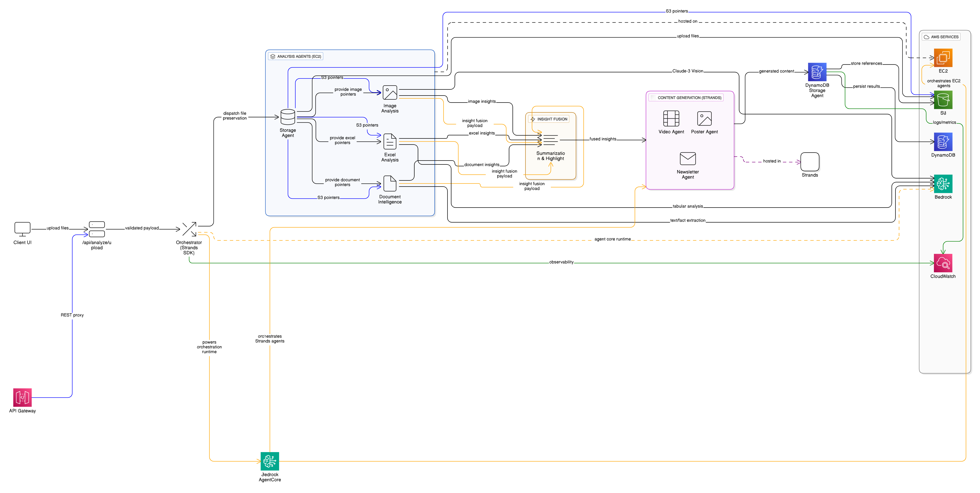Select the Storage Agent database icon
Viewport: 980px width, 493px height.
(288, 117)
